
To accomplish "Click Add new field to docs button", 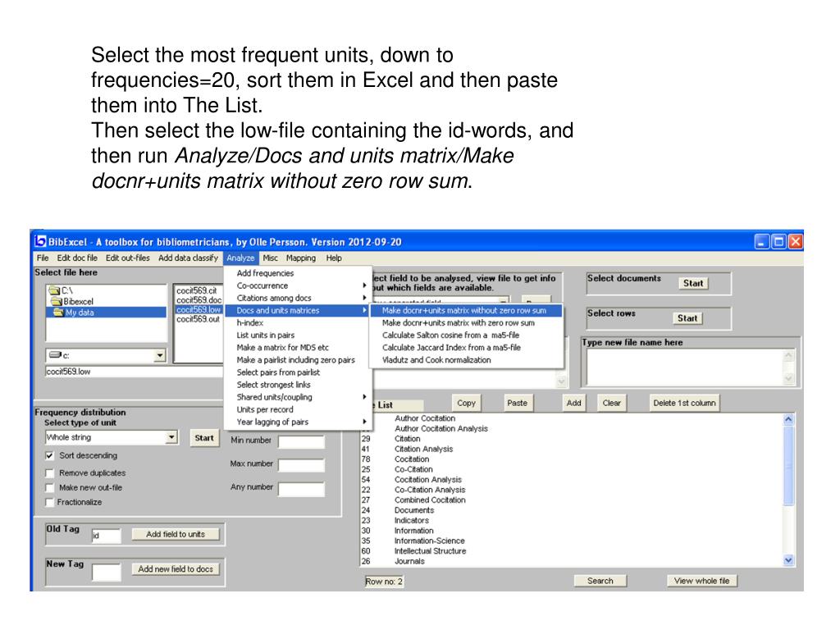I will pos(176,569).
